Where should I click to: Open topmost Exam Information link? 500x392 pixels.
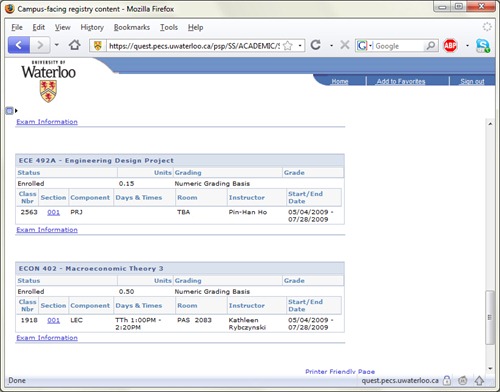click(x=47, y=122)
